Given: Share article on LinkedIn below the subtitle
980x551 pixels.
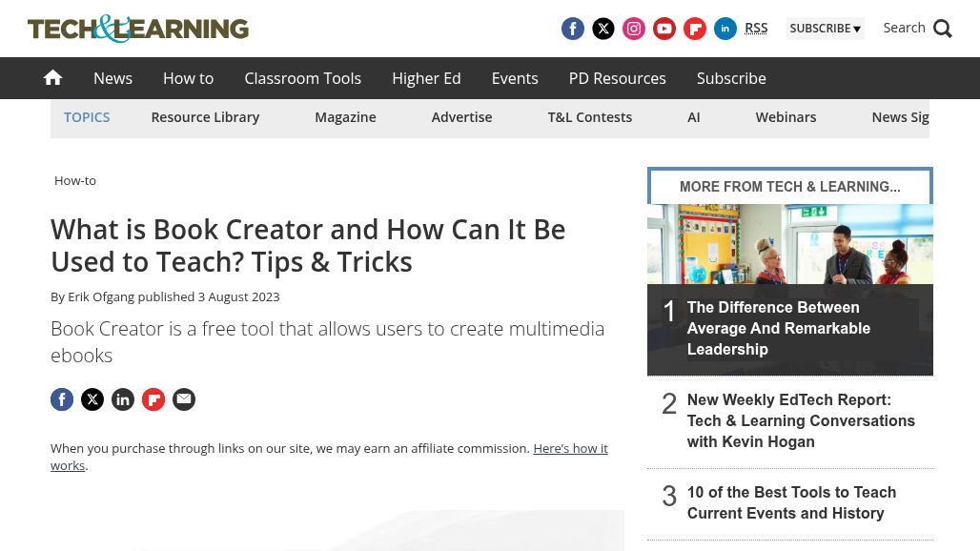Looking at the screenshot, I should (x=123, y=399).
